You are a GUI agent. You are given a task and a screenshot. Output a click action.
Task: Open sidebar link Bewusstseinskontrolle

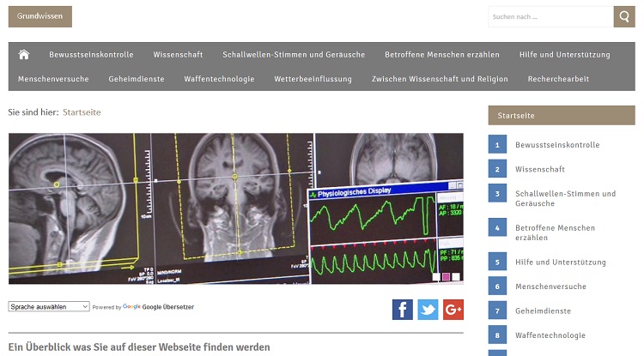(x=557, y=145)
